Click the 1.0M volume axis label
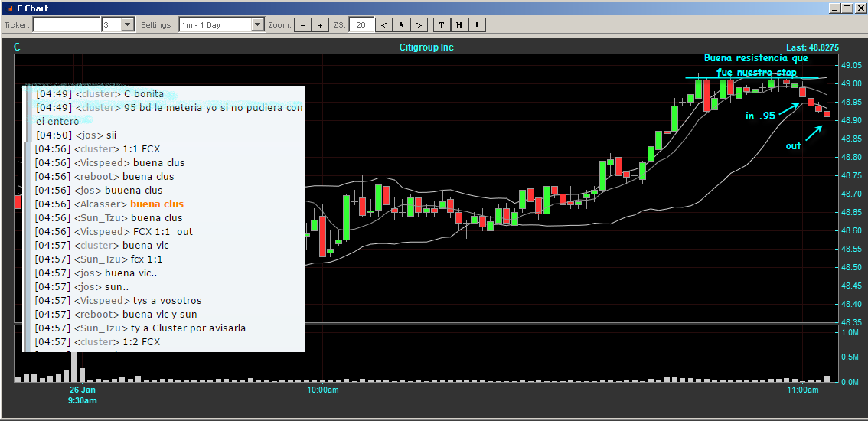Viewport: 868px width, 421px height. 850,331
